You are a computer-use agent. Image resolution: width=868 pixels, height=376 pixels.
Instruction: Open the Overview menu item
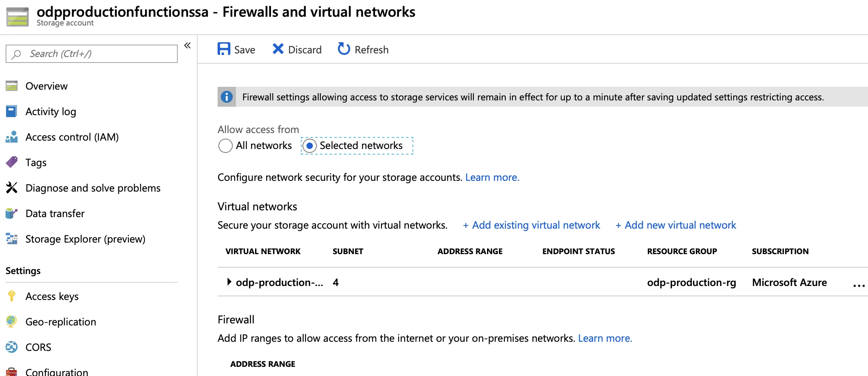(x=46, y=86)
